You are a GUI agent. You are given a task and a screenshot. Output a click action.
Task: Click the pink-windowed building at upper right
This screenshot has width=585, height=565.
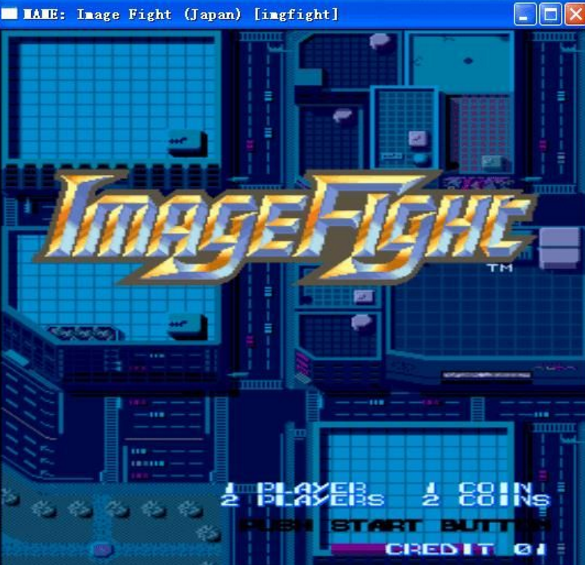[x=481, y=134]
